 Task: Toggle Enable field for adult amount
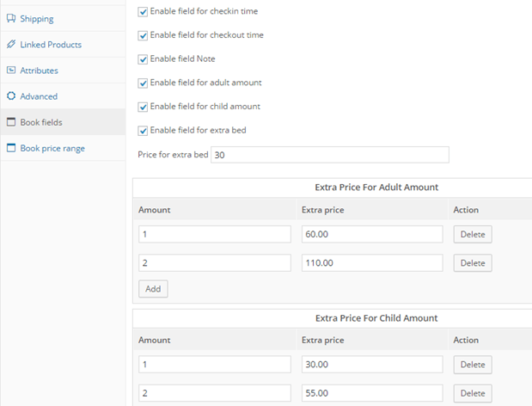pyautogui.click(x=143, y=83)
